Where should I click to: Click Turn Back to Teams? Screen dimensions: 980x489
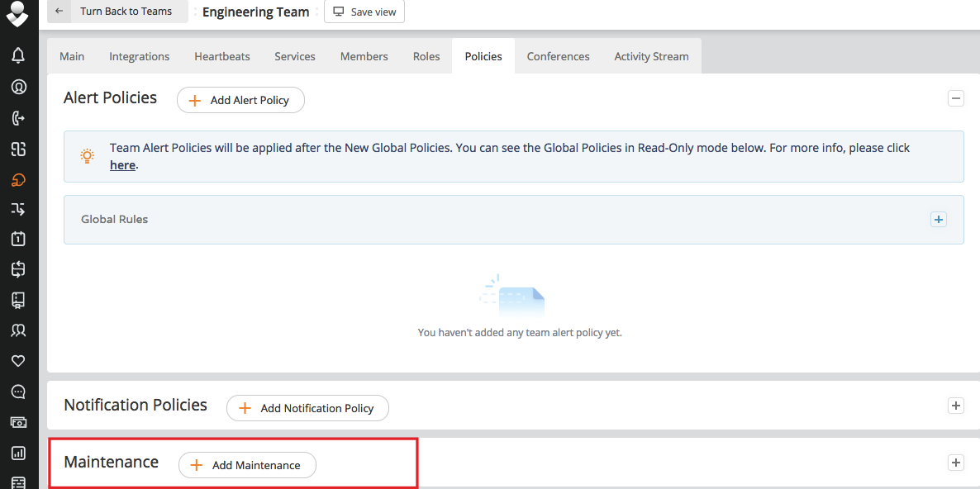(x=126, y=12)
